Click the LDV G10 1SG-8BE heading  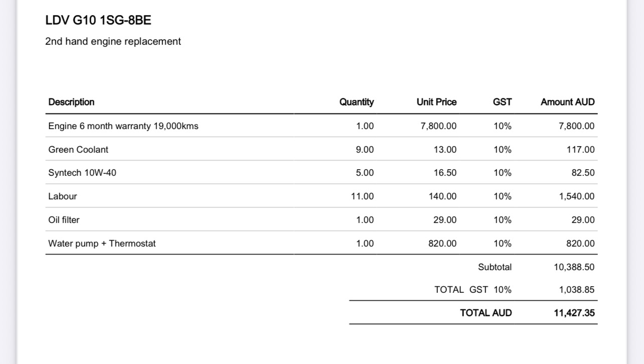pos(98,21)
